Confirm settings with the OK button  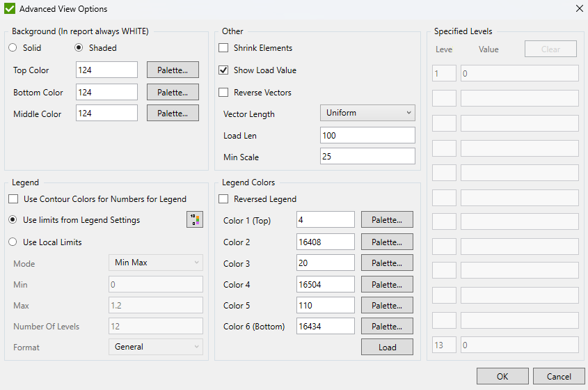[x=502, y=376]
